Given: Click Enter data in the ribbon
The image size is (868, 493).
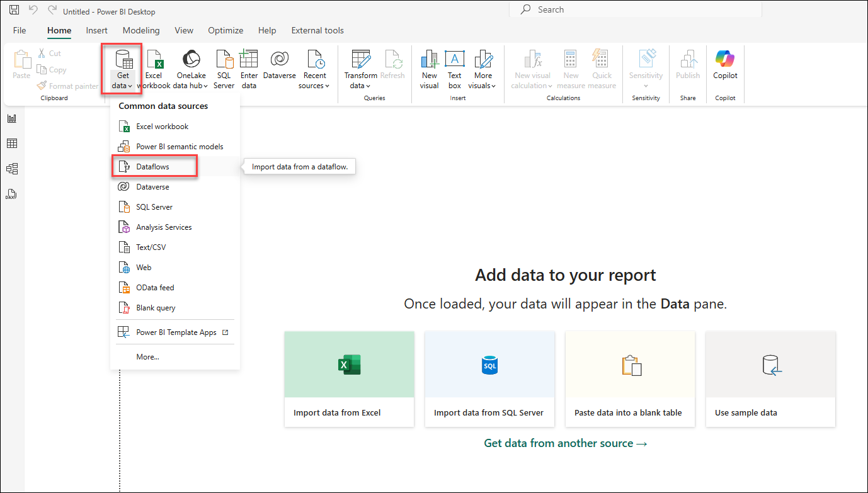Looking at the screenshot, I should point(249,70).
